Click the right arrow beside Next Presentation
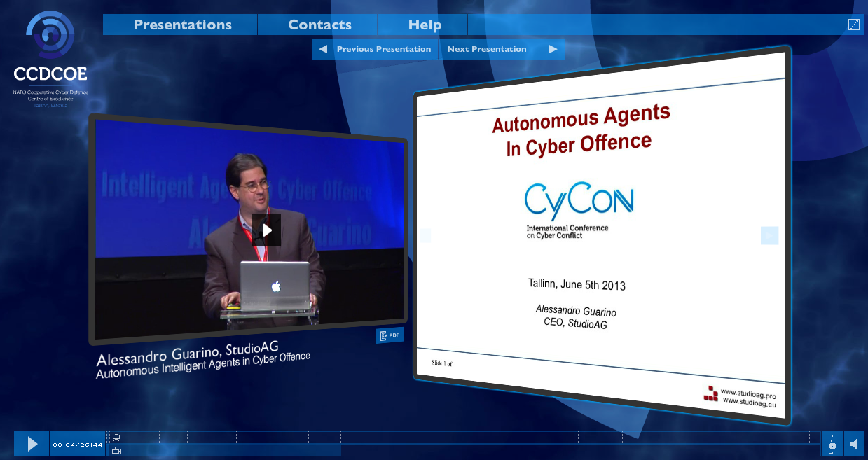The height and width of the screenshot is (460, 868). (553, 49)
